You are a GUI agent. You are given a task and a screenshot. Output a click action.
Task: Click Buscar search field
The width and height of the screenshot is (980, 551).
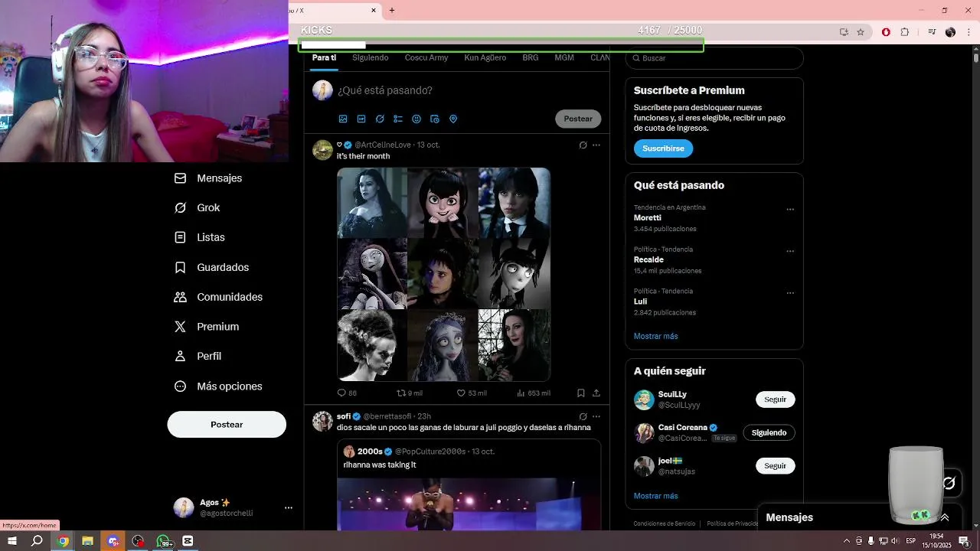click(x=714, y=58)
